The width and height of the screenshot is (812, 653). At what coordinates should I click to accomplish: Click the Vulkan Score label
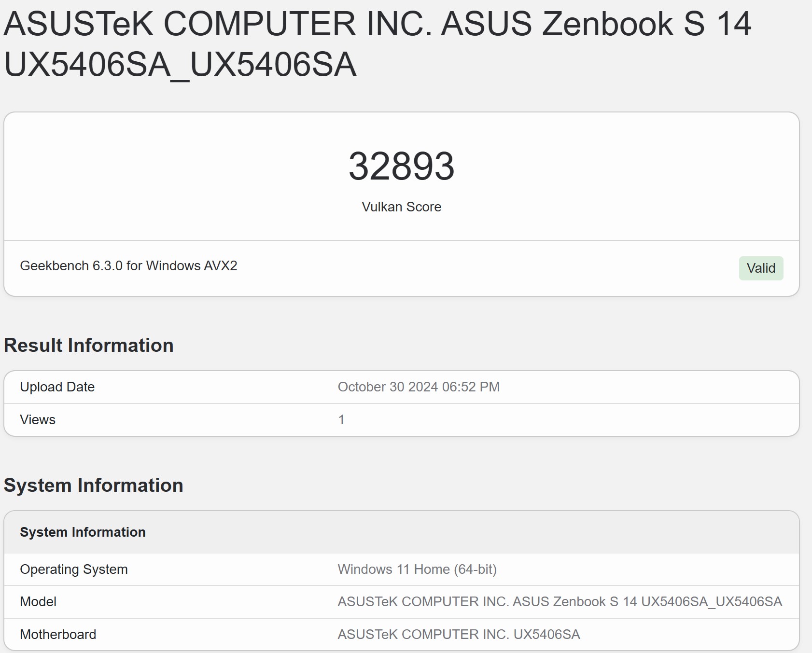click(x=401, y=207)
